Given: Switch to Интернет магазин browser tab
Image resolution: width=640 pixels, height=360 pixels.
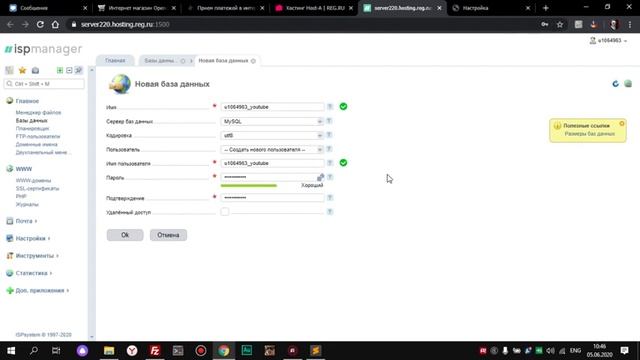Looking at the screenshot, I should pos(137,8).
